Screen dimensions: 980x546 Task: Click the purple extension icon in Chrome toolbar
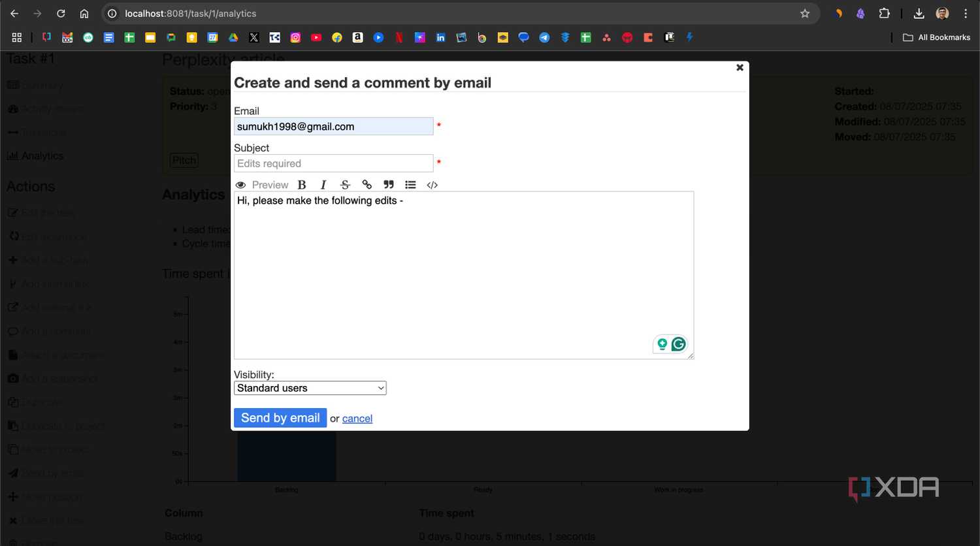click(x=860, y=13)
